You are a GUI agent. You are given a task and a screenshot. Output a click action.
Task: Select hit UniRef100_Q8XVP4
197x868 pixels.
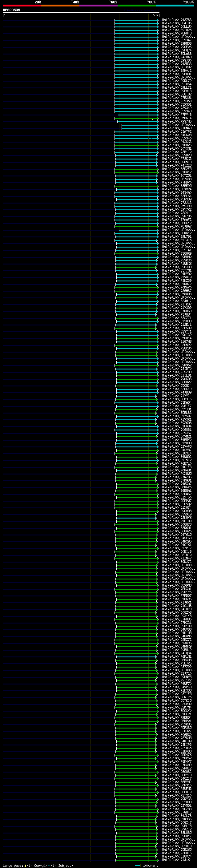pyautogui.click(x=177, y=189)
